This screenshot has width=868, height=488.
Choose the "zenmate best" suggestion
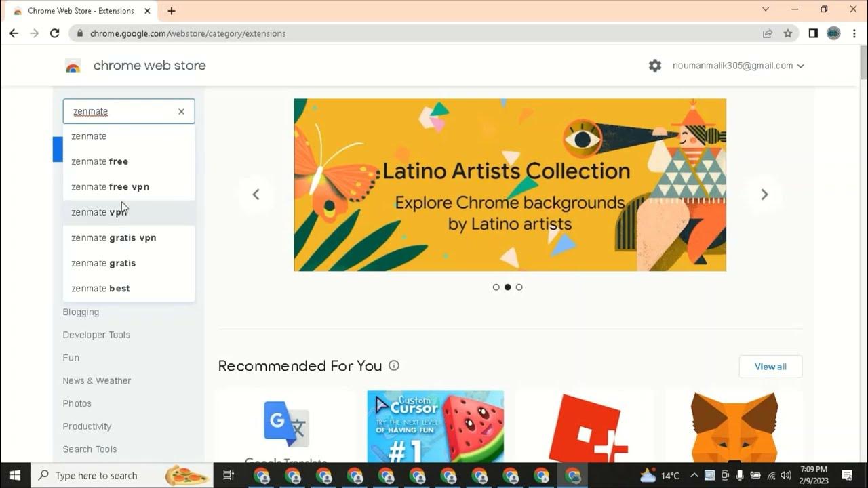pyautogui.click(x=129, y=289)
